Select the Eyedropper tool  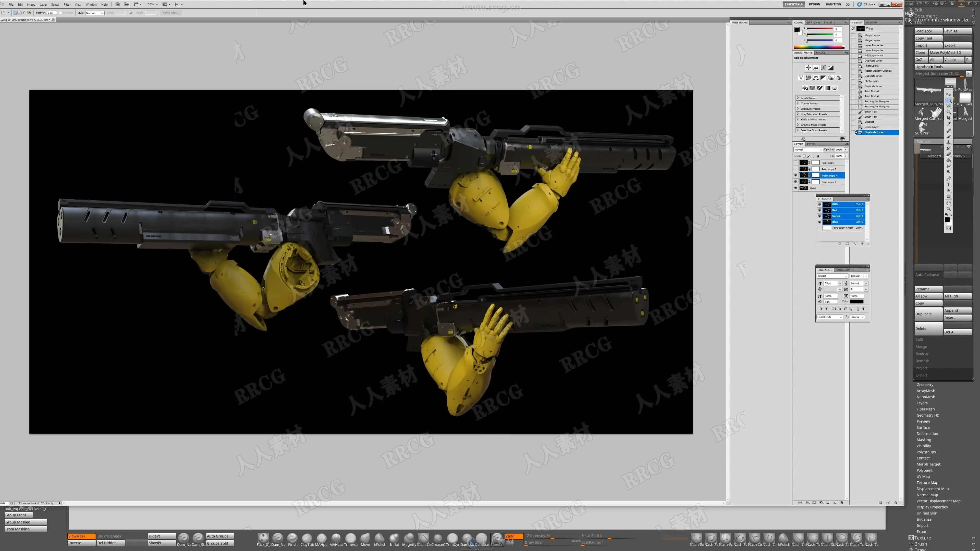point(949,124)
